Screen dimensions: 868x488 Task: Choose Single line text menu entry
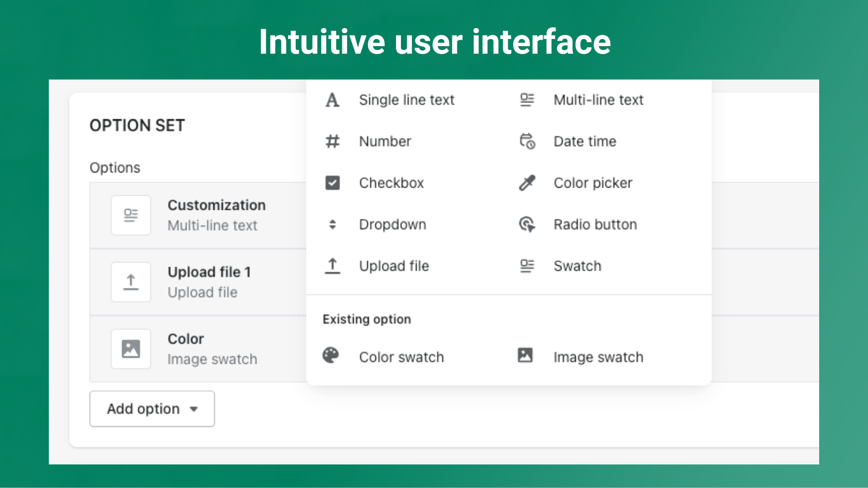(406, 100)
